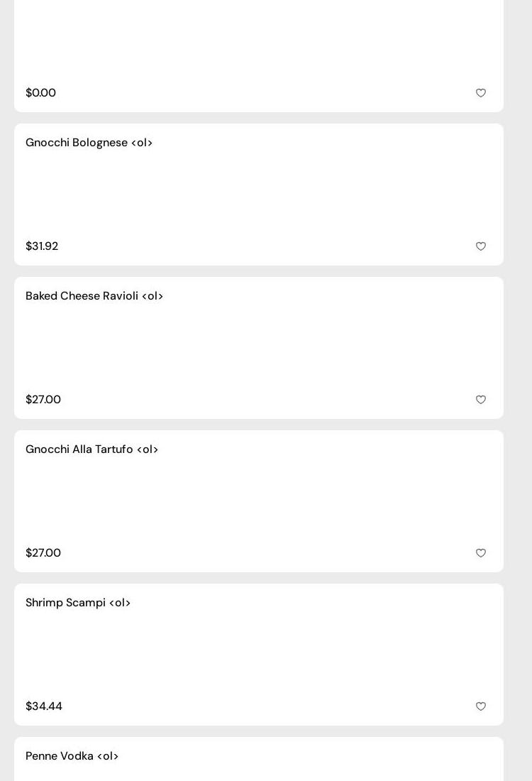Click the blank body of Shrimp Scampi card
The image size is (532, 781).
coord(259,655)
